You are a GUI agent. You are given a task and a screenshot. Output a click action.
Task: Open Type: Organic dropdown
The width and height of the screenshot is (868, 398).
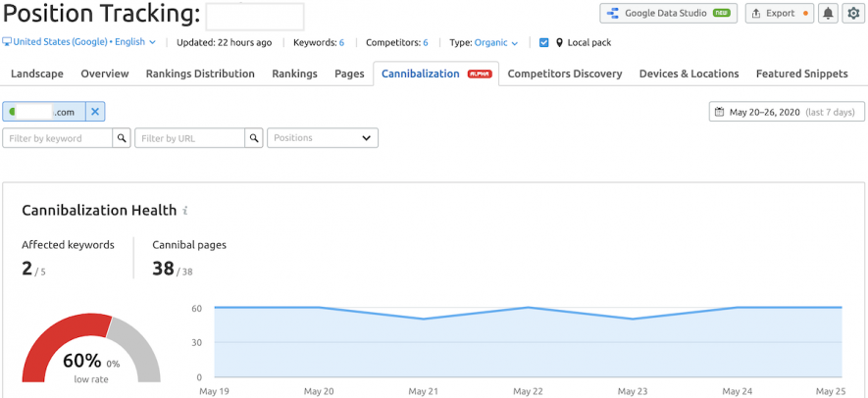coord(484,42)
